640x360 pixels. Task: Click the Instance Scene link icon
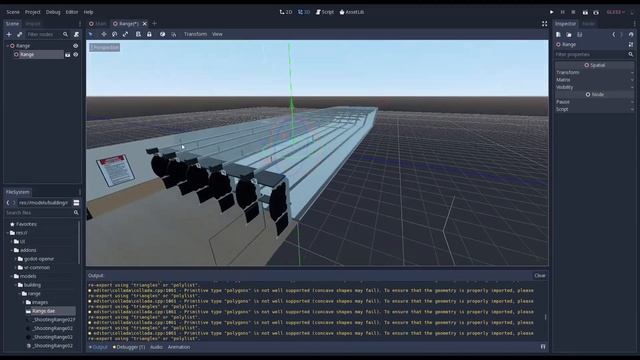pyautogui.click(x=20, y=34)
